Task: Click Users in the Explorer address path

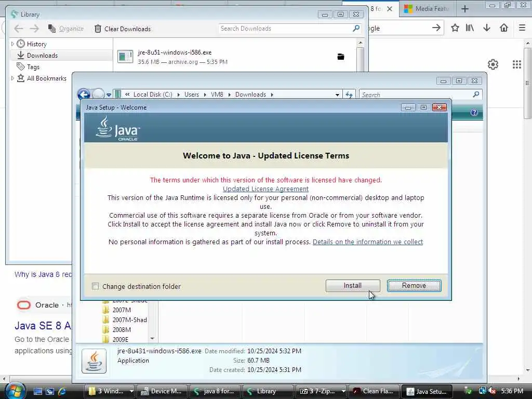Action: click(x=192, y=95)
